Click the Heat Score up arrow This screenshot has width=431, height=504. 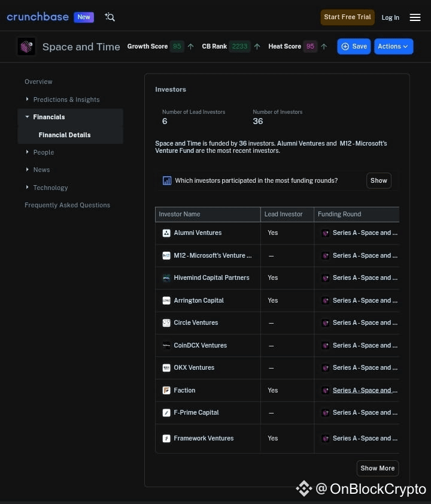click(x=324, y=47)
